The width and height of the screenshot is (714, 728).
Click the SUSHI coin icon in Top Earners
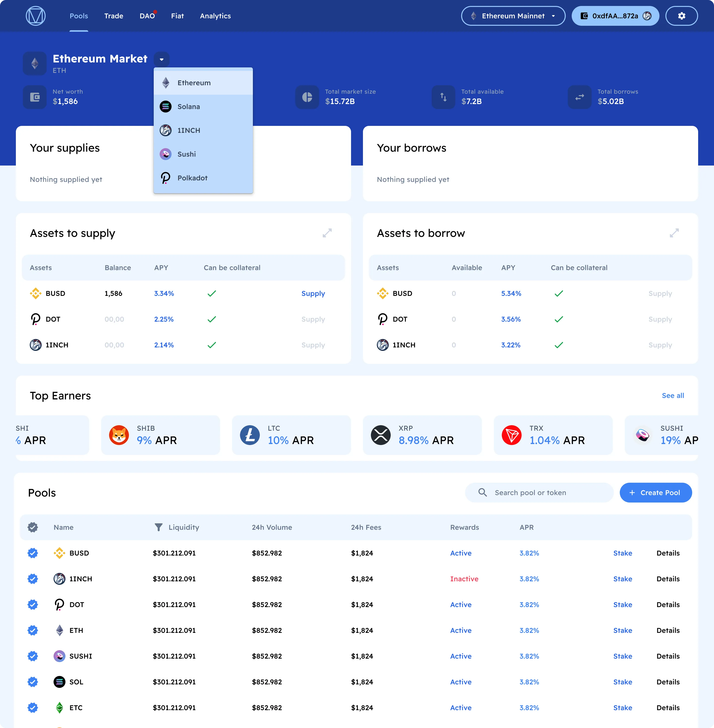tap(642, 435)
